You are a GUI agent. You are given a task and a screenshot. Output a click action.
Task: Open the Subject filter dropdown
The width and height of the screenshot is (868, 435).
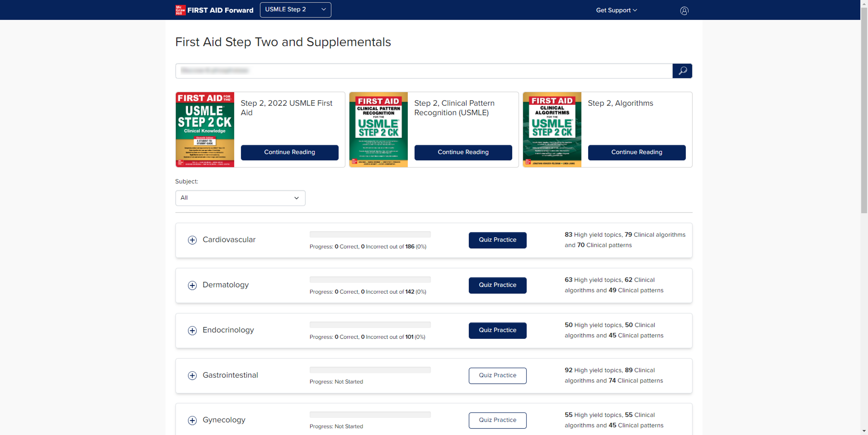point(240,198)
